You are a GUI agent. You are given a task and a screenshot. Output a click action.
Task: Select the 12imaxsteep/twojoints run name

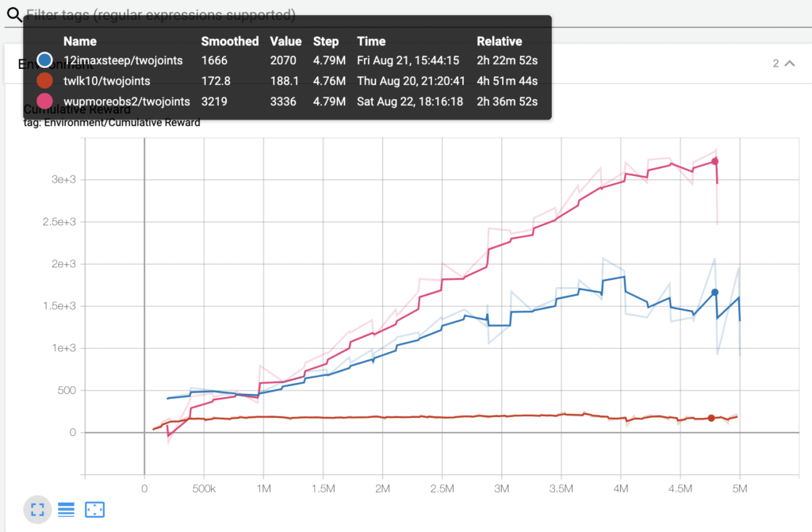[x=123, y=60]
